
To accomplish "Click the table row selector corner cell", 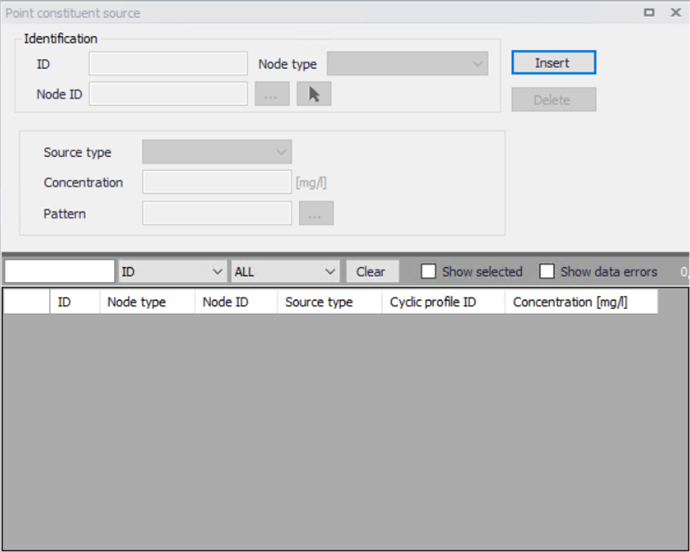I will 26,302.
